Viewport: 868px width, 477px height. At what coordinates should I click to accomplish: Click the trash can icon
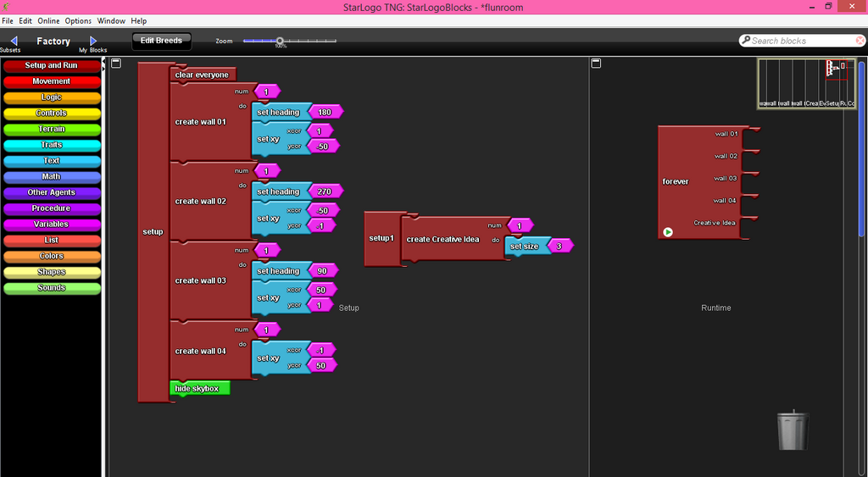[793, 430]
